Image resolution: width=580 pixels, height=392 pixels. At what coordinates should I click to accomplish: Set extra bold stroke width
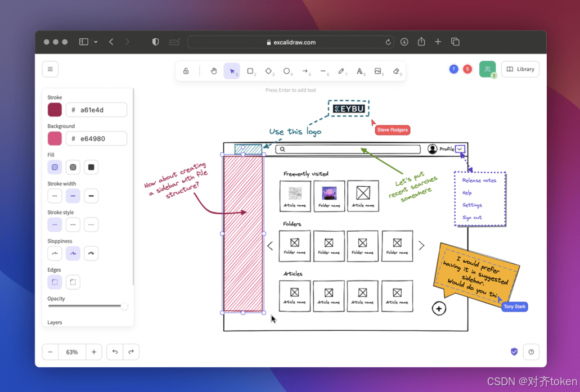(x=91, y=196)
